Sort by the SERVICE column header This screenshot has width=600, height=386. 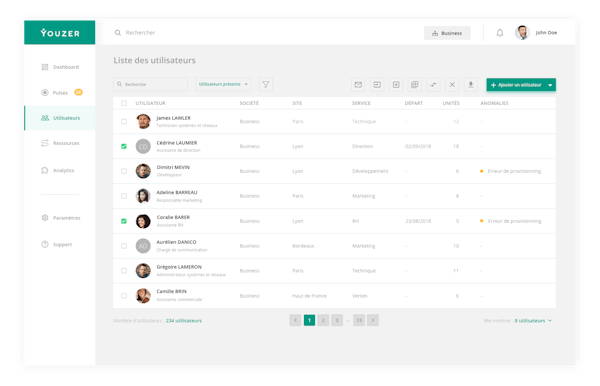pos(361,103)
